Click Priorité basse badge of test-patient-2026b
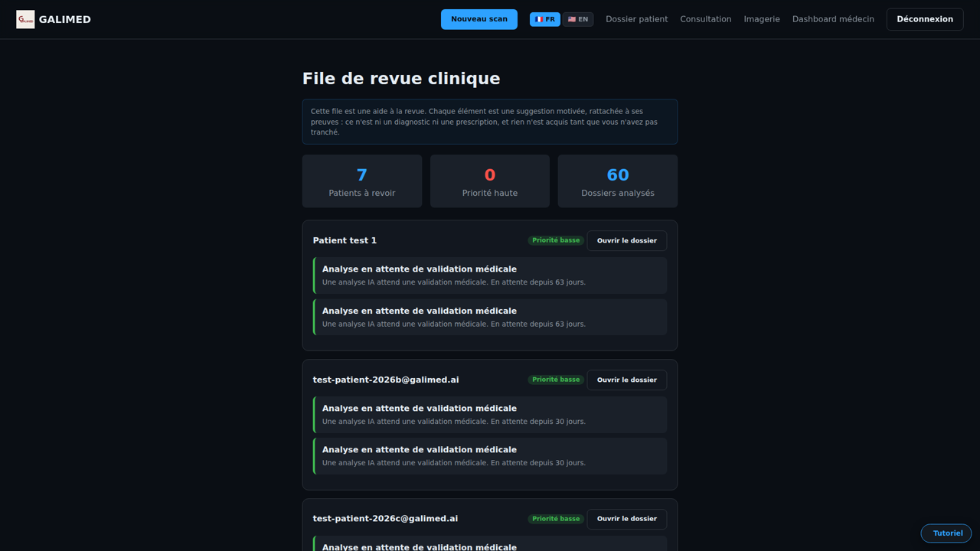The height and width of the screenshot is (551, 980). [556, 380]
